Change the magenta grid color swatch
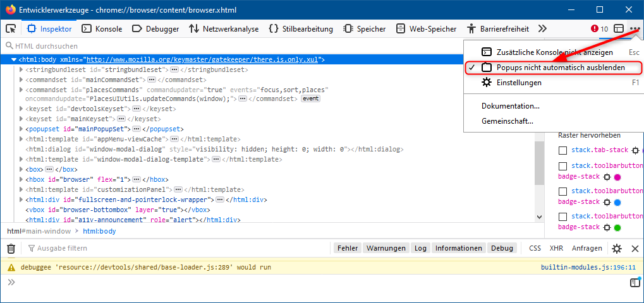Viewport: 644px width, 303px height. (617, 177)
